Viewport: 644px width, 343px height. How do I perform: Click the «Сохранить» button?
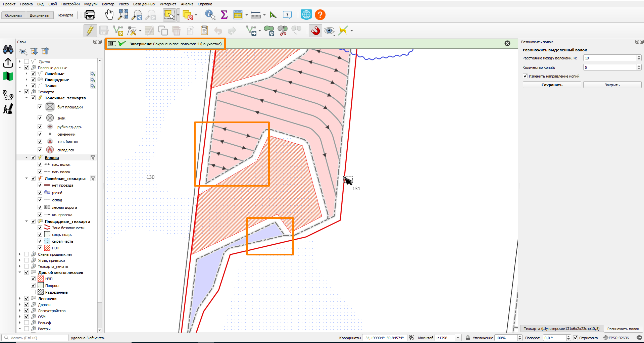coord(552,85)
